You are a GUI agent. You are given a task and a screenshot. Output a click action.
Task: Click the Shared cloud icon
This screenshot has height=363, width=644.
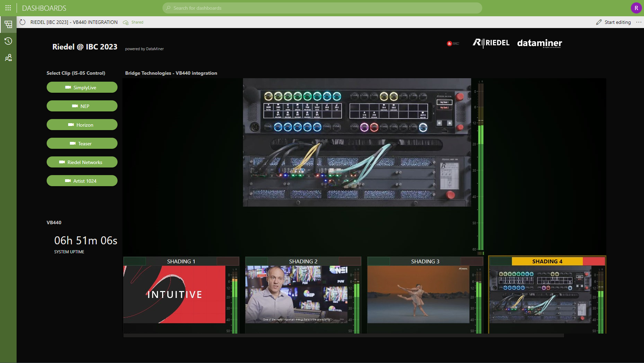(x=125, y=22)
